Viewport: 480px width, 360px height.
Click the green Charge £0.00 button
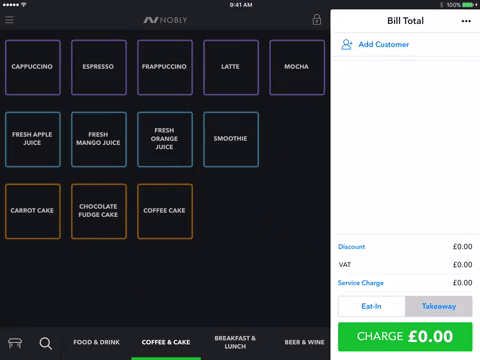pos(405,337)
